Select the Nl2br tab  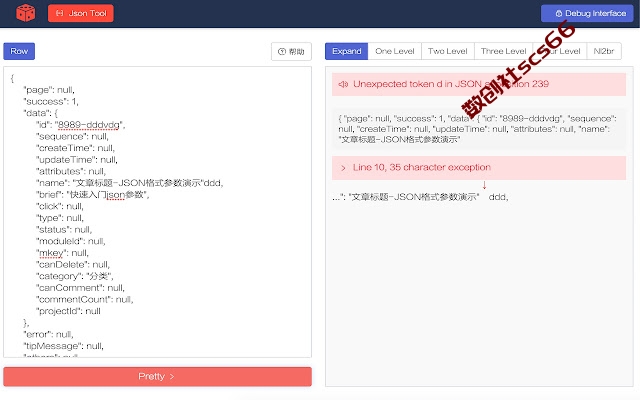tap(604, 51)
